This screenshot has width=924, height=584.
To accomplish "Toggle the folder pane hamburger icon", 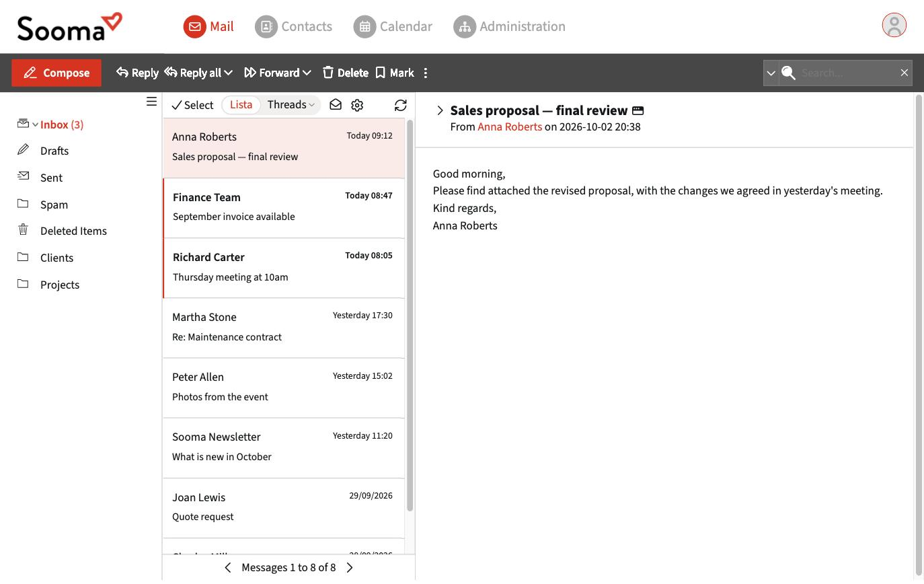I will pyautogui.click(x=151, y=102).
